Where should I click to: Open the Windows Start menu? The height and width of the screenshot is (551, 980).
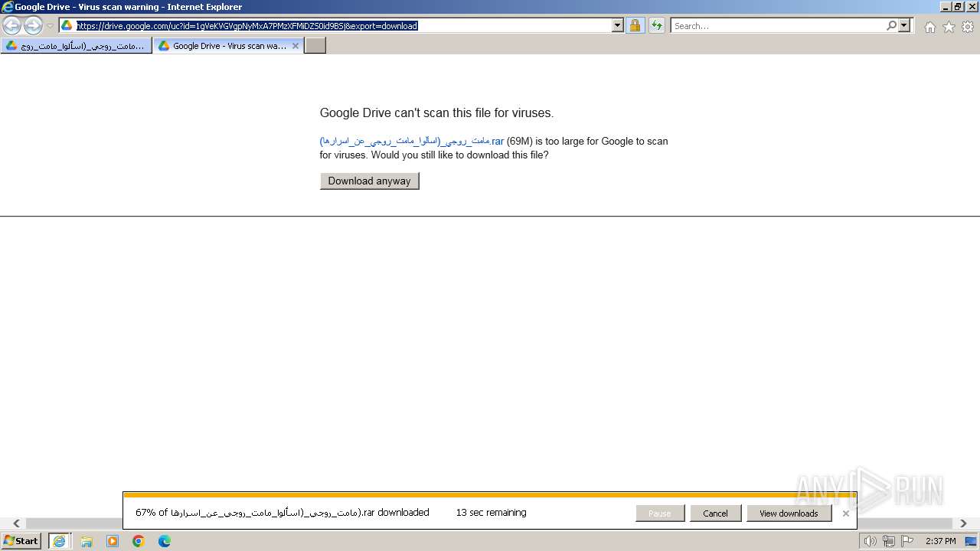coord(21,541)
